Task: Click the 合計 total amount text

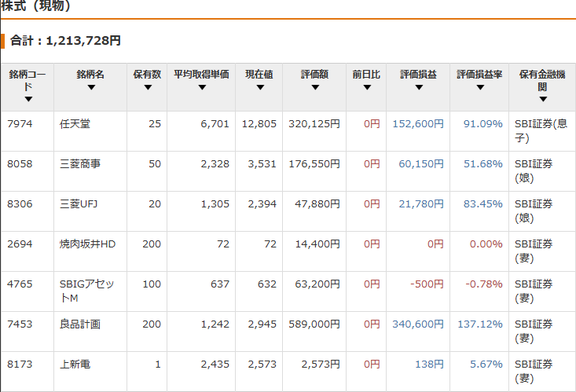Action: coord(66,41)
